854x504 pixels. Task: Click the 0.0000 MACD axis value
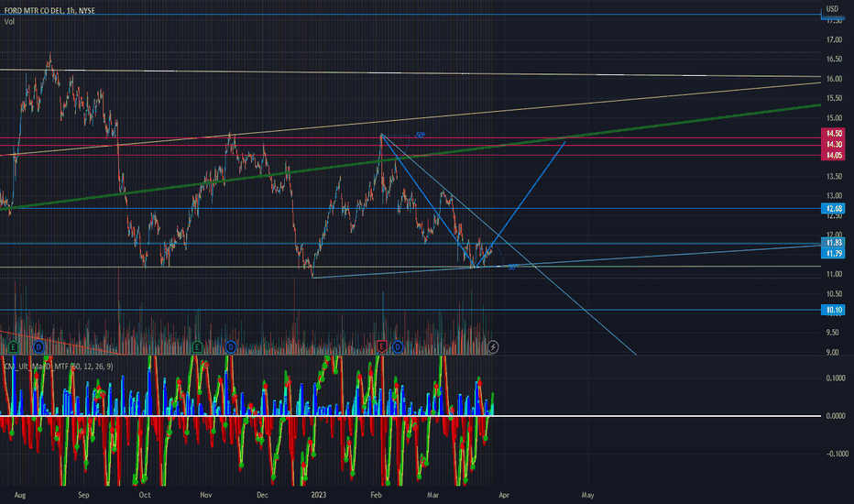(836, 416)
